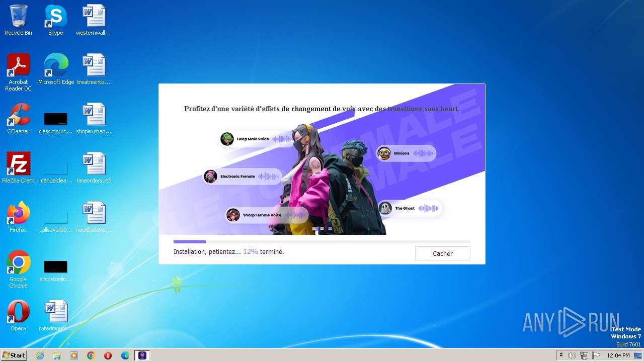The width and height of the screenshot is (644, 362).
Task: Open the treatmentb Word document
Action: click(x=94, y=69)
